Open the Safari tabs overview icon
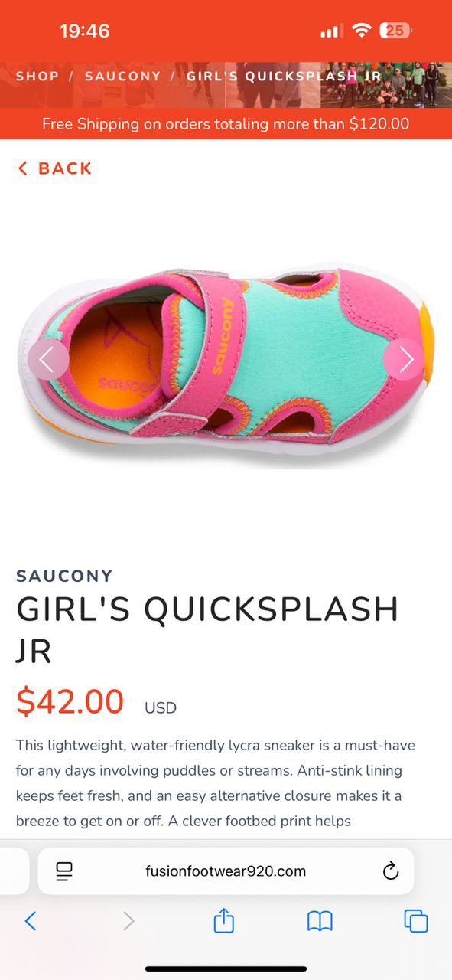Viewport: 452px width, 980px height. click(x=415, y=921)
